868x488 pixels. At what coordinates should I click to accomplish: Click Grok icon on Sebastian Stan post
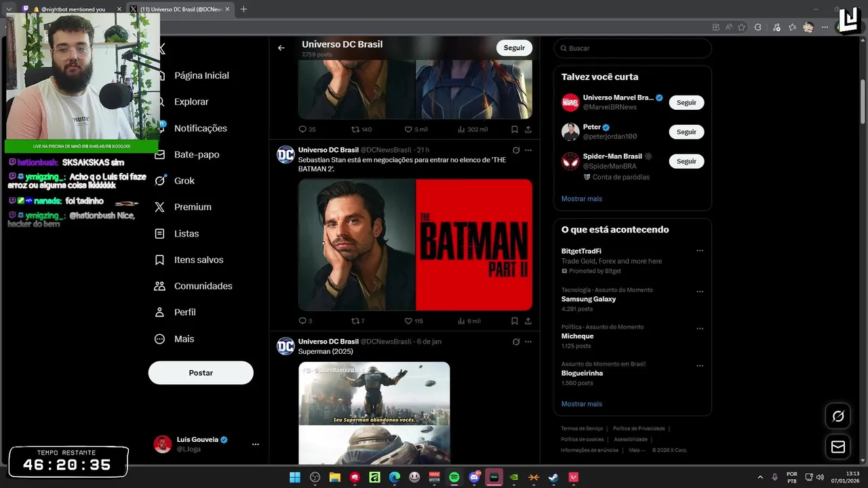tap(516, 150)
